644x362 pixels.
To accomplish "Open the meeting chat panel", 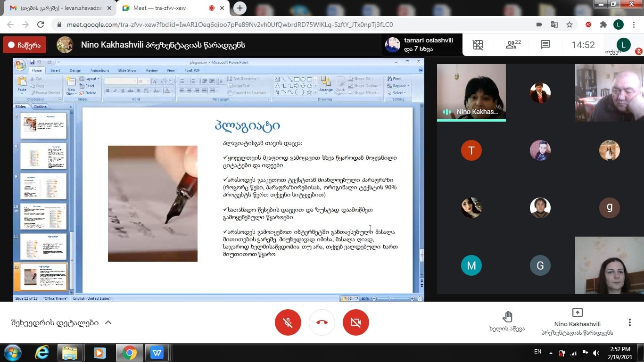I will [545, 45].
